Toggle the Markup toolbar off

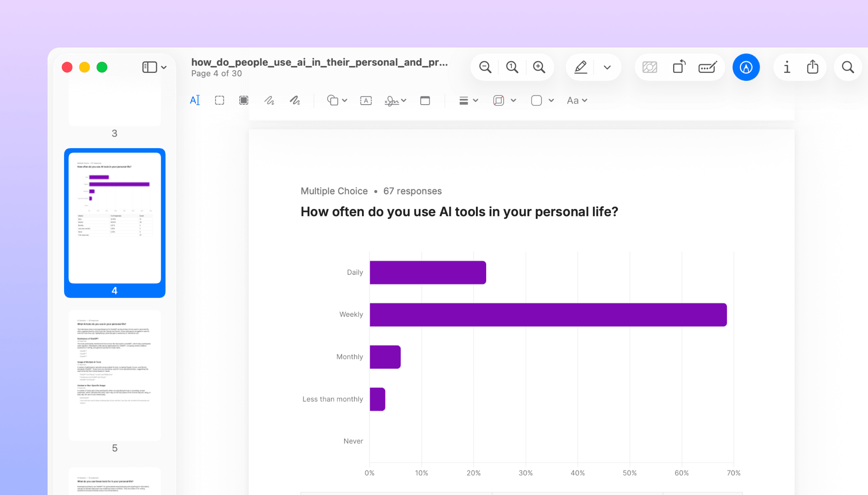[746, 67]
